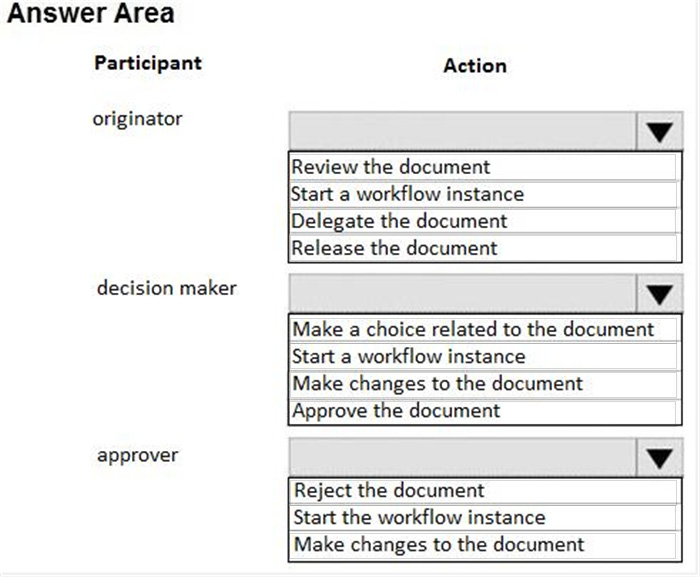
Task: Pick 'Make changes to the document' for approver
Action: click(x=483, y=545)
